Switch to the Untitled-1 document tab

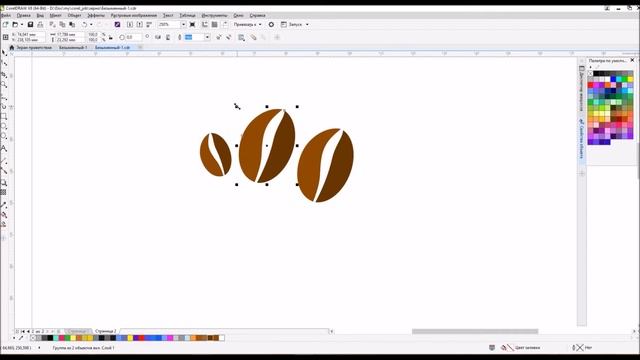tap(73, 48)
